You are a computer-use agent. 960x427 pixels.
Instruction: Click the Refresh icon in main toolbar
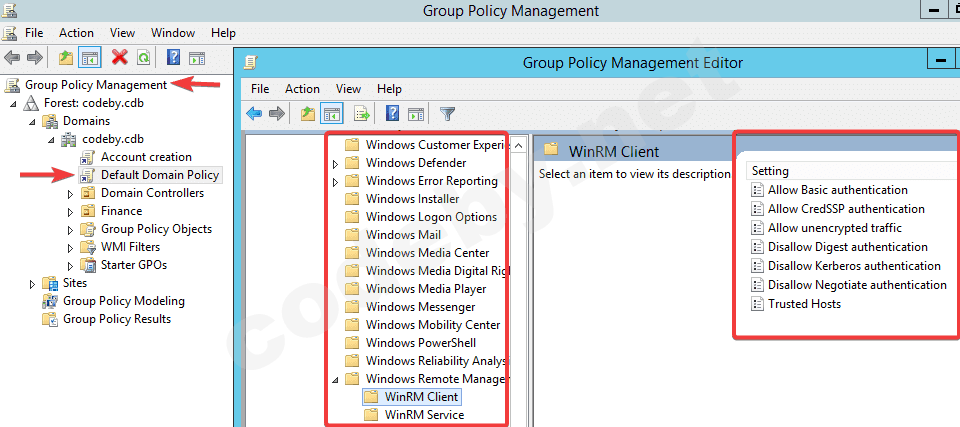click(144, 58)
